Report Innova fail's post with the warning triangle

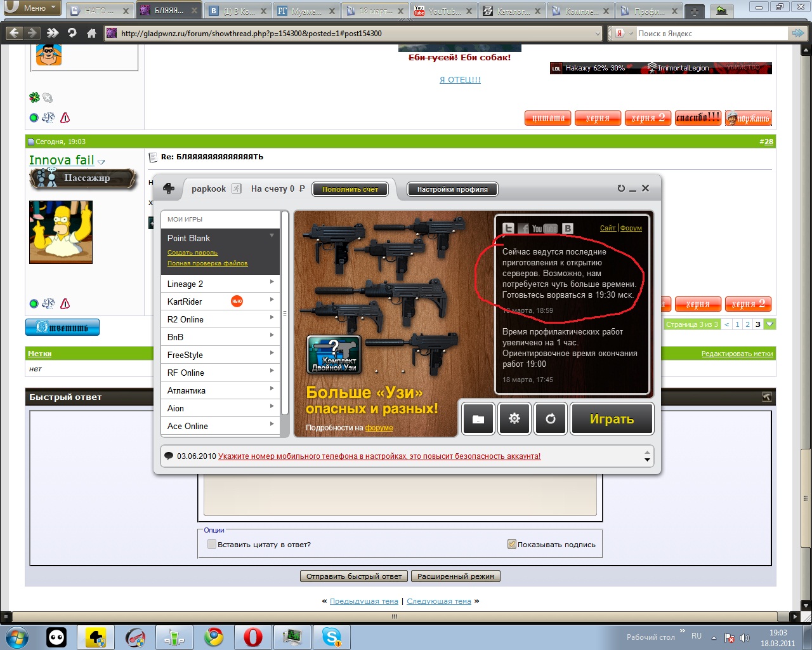click(65, 303)
